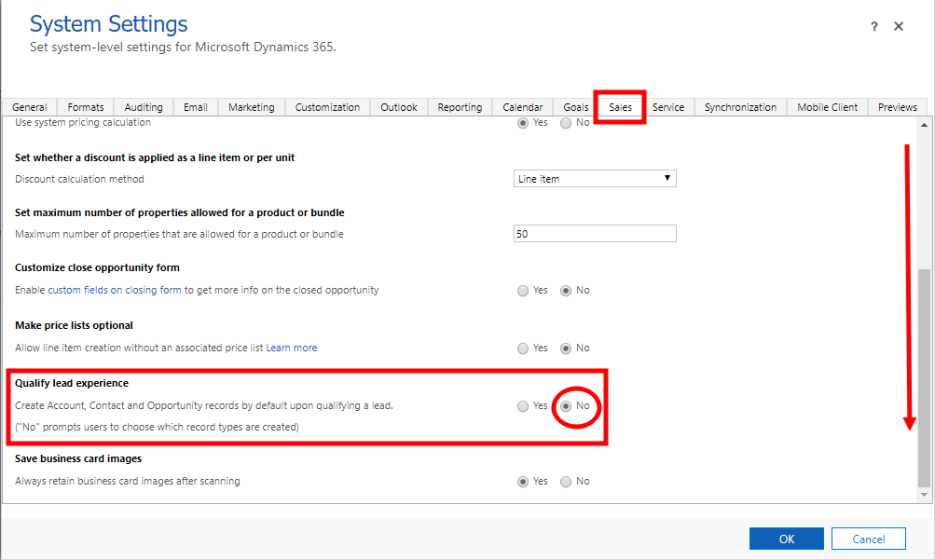Open the Synchronization tab
Viewport: 935px width, 560px height.
click(x=740, y=107)
